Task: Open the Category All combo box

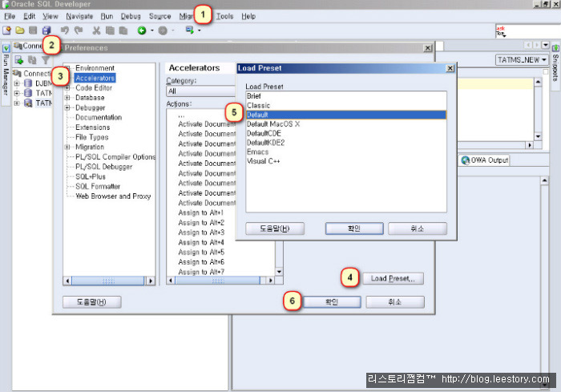Action: point(201,91)
